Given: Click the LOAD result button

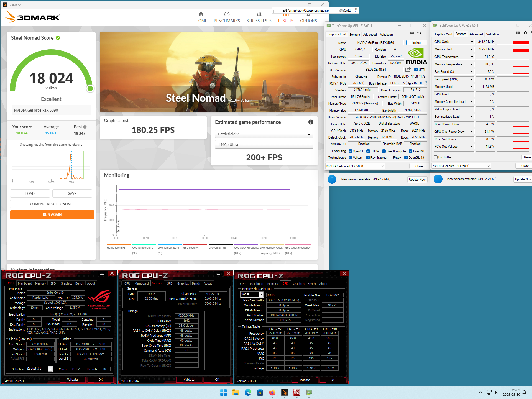Looking at the screenshot, I should [x=30, y=193].
